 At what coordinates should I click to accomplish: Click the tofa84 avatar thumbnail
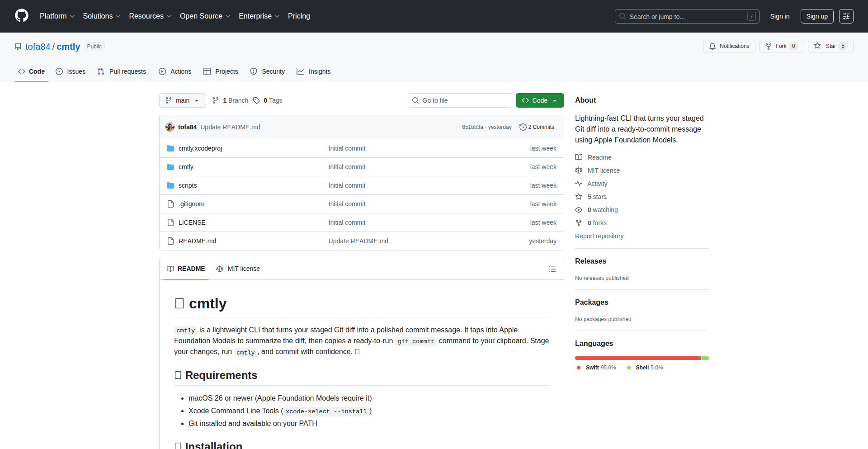tap(170, 127)
